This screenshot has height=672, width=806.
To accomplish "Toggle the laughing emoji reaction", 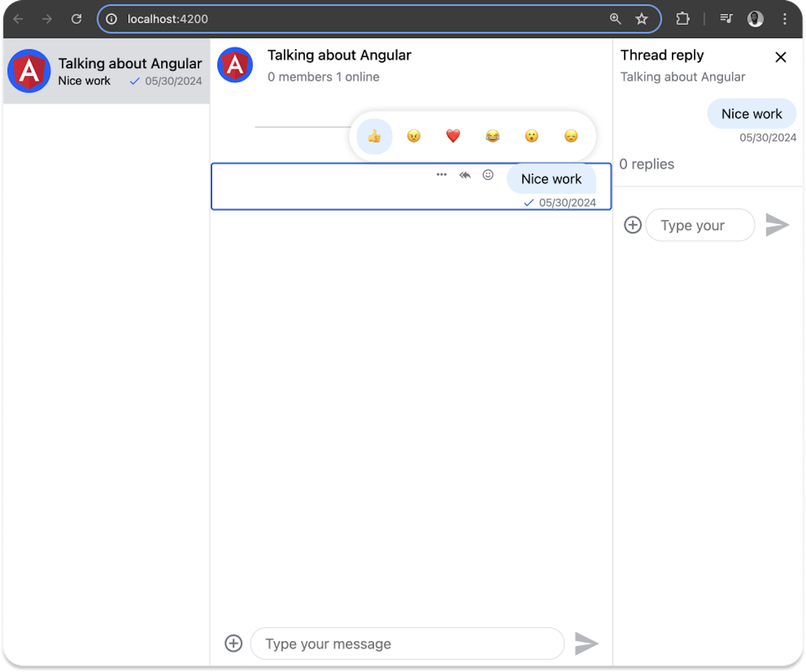I will point(492,136).
